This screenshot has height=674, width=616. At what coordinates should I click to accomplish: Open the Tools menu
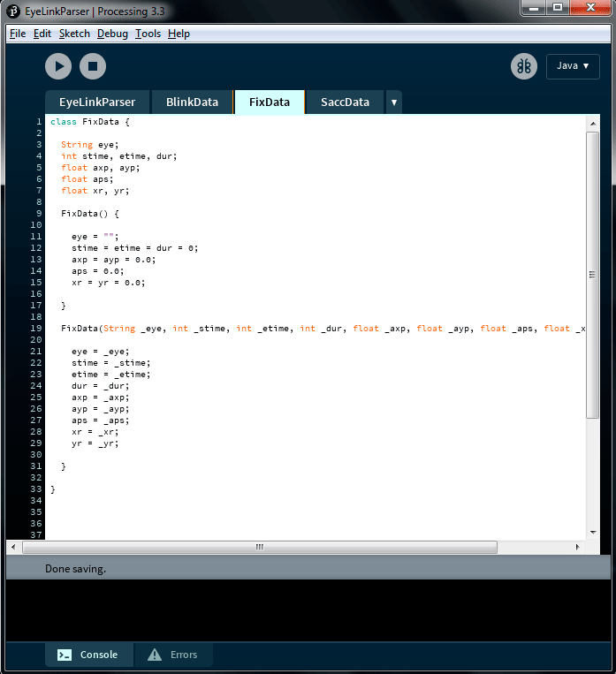coord(148,34)
